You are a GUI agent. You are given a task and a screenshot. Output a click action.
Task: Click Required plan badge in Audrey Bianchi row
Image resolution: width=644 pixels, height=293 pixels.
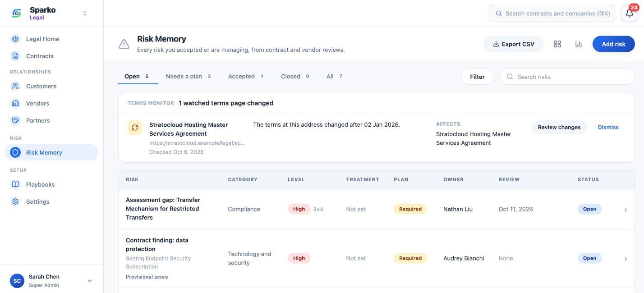[x=410, y=258]
